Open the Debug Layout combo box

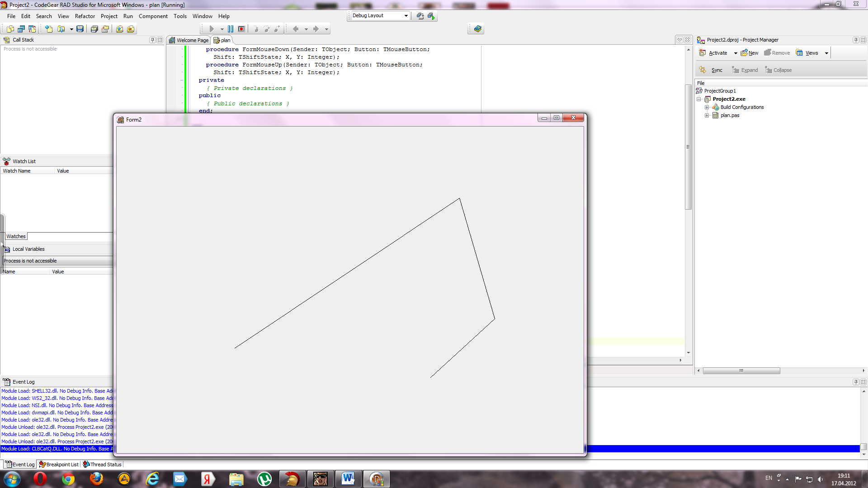(x=380, y=15)
